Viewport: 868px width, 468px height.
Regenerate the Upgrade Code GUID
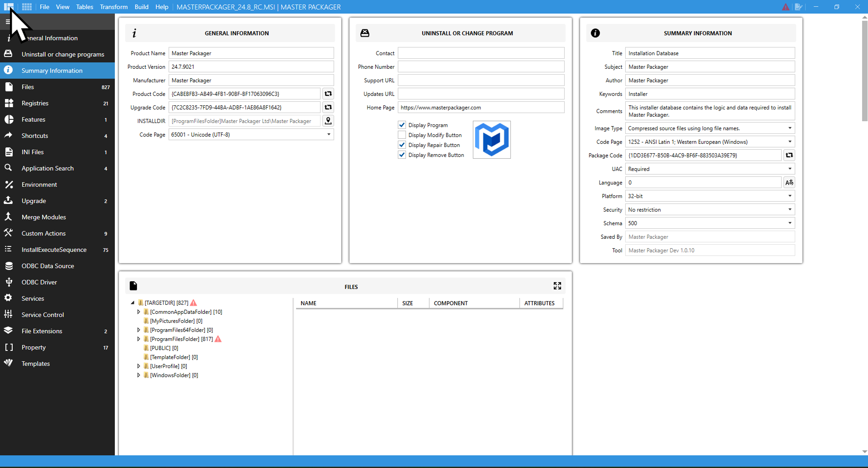328,107
